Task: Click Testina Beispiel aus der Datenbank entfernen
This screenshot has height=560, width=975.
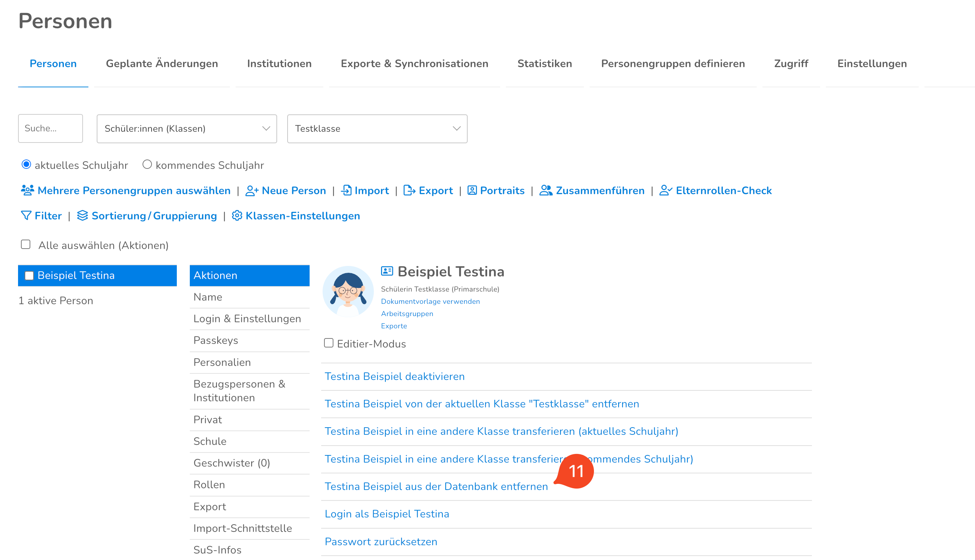Action: 436,486
